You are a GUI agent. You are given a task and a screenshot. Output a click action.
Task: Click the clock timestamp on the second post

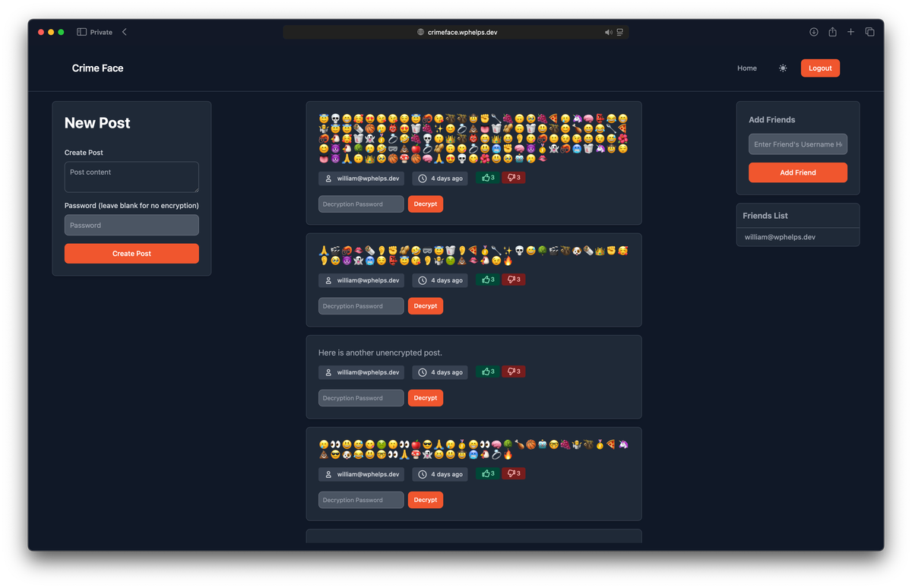click(439, 280)
